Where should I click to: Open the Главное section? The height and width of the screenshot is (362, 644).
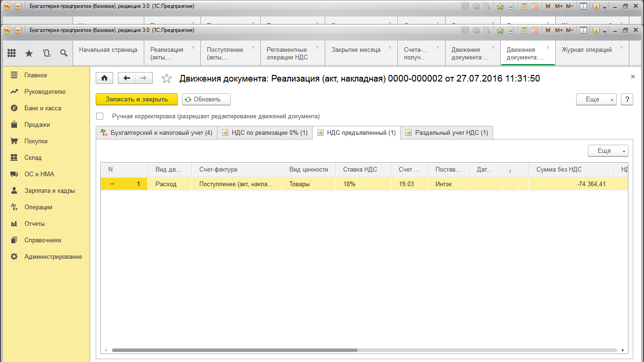[x=35, y=75]
